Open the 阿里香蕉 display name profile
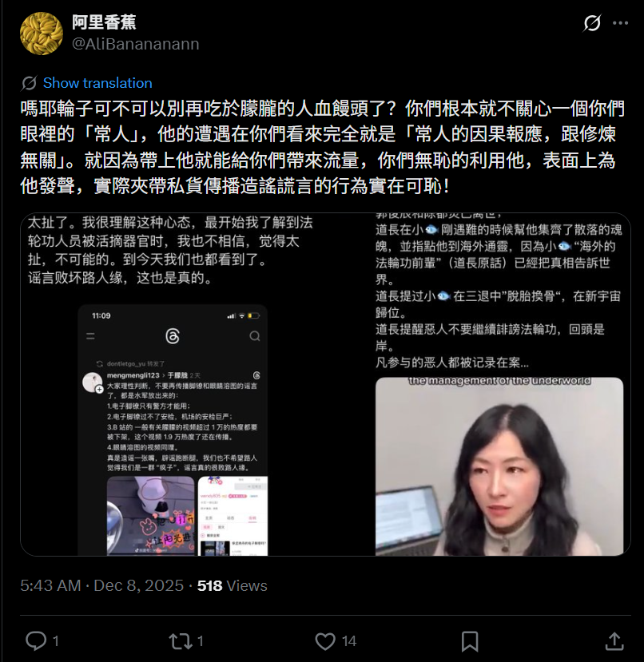The width and height of the screenshot is (644, 662). (x=104, y=22)
